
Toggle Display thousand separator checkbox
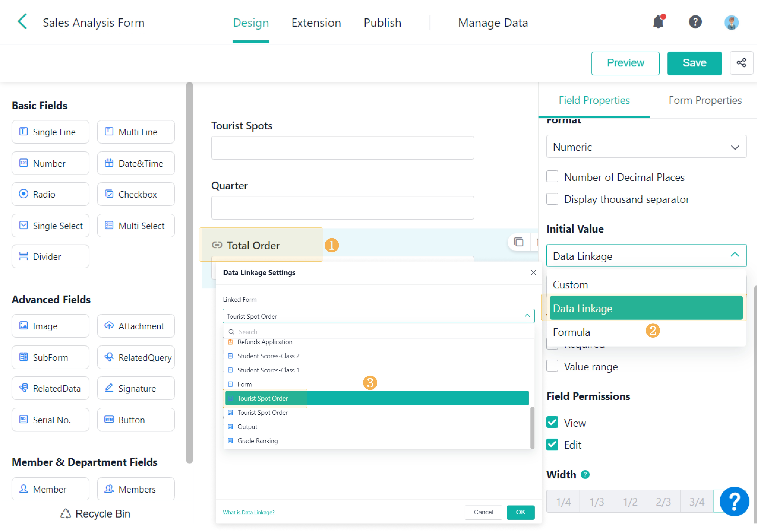pos(552,199)
